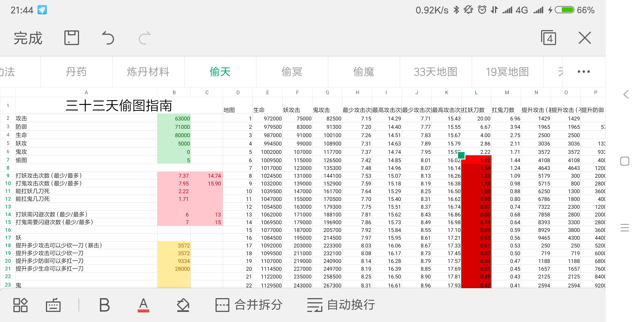Pick the red font color A
Image resolution: width=644 pixels, height=322 pixels.
point(143,305)
